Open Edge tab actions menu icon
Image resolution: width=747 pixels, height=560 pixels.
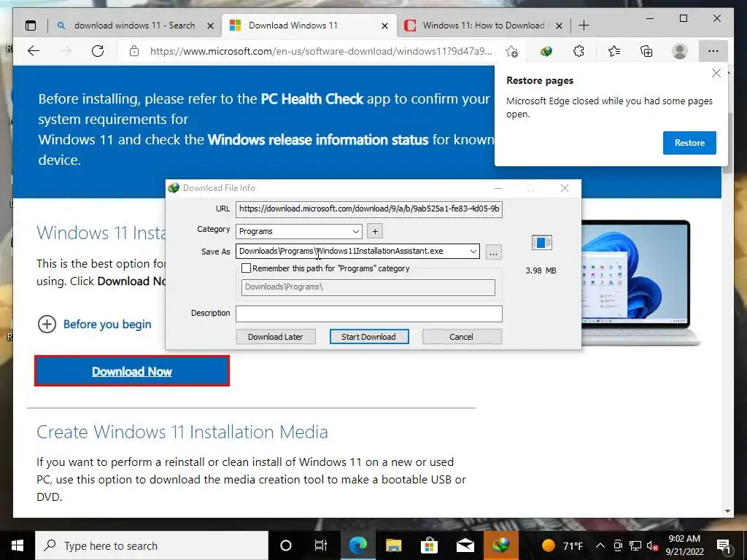click(31, 26)
